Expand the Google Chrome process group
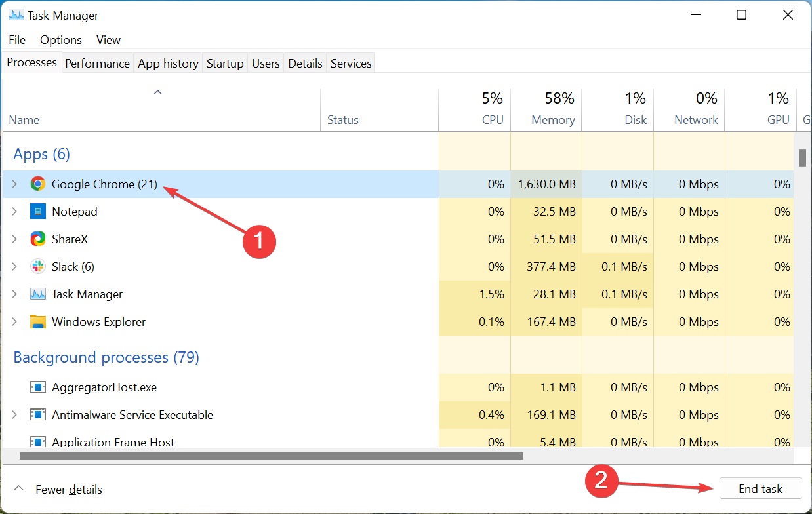Image resolution: width=812 pixels, height=514 pixels. click(14, 184)
